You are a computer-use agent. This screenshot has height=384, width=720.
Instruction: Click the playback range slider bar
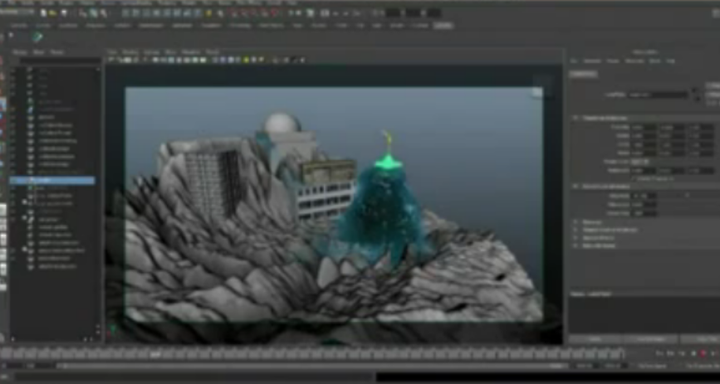point(312,366)
